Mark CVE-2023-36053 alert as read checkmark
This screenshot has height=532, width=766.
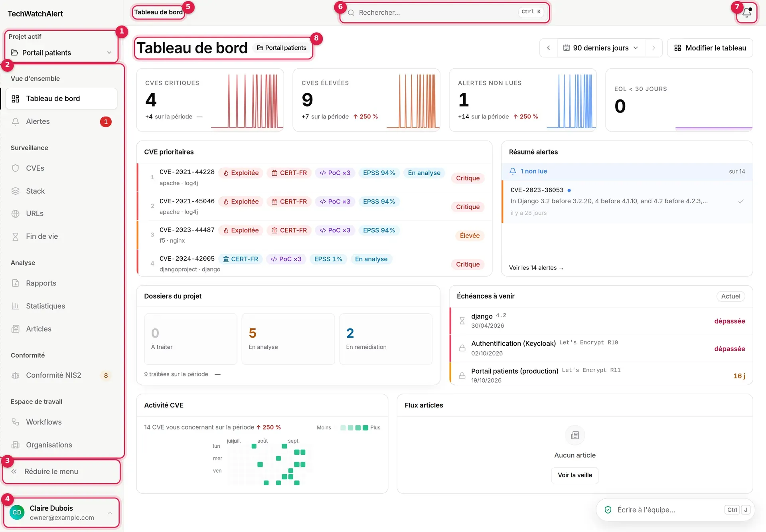point(741,201)
